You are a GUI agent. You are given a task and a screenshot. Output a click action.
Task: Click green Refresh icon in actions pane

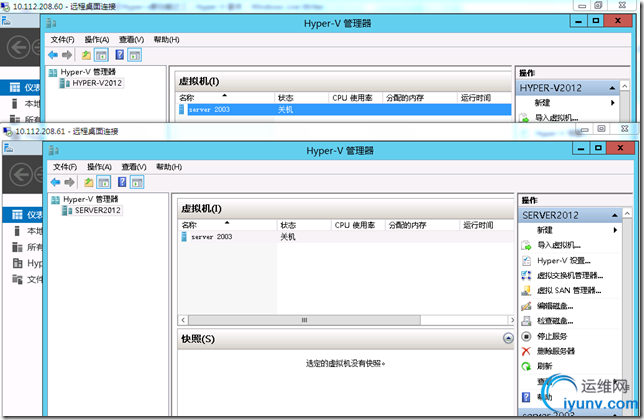point(526,366)
